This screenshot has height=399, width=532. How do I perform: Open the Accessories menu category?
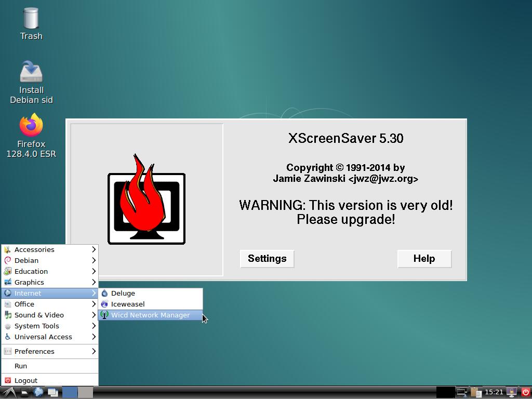coord(50,249)
